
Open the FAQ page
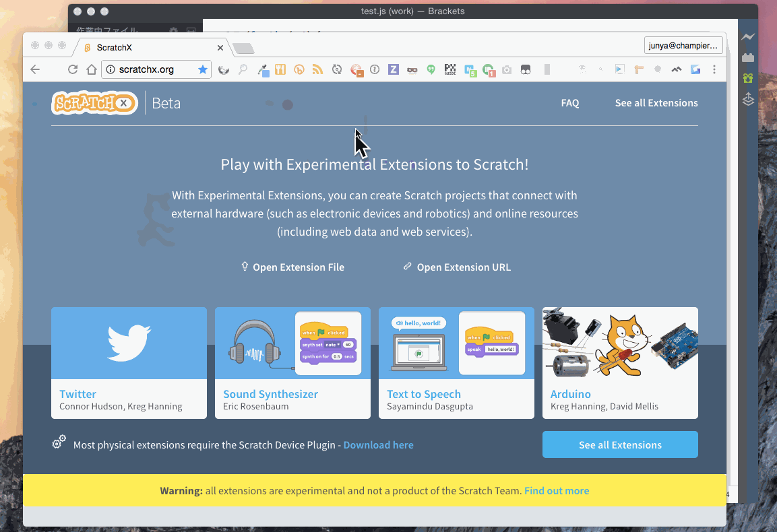(x=570, y=103)
